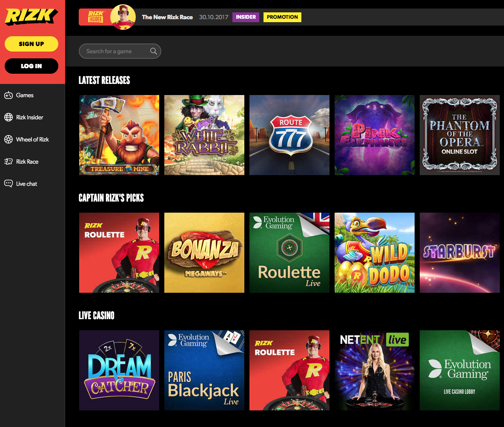Click the Rizk Insider badge in news bar
This screenshot has height=427, width=504.
click(95, 17)
